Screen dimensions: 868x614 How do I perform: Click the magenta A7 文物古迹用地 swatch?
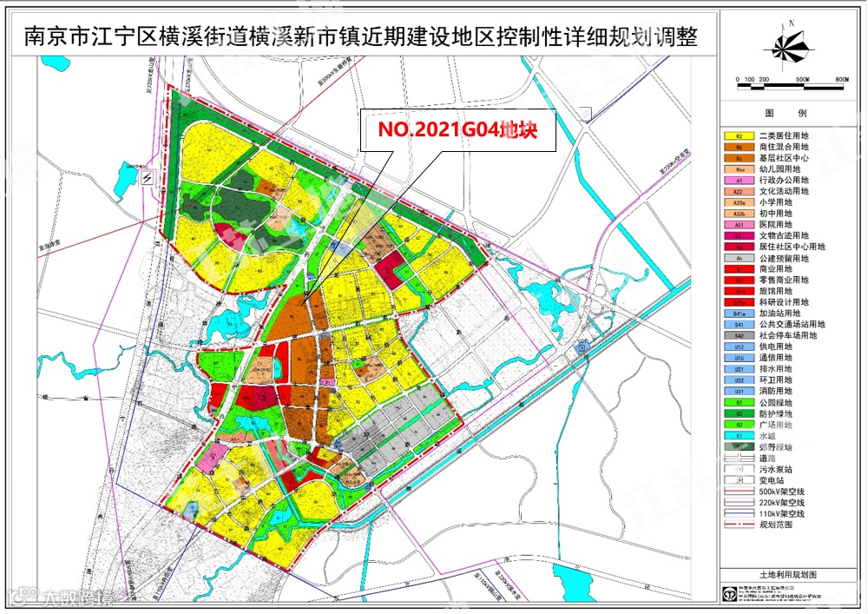(739, 235)
